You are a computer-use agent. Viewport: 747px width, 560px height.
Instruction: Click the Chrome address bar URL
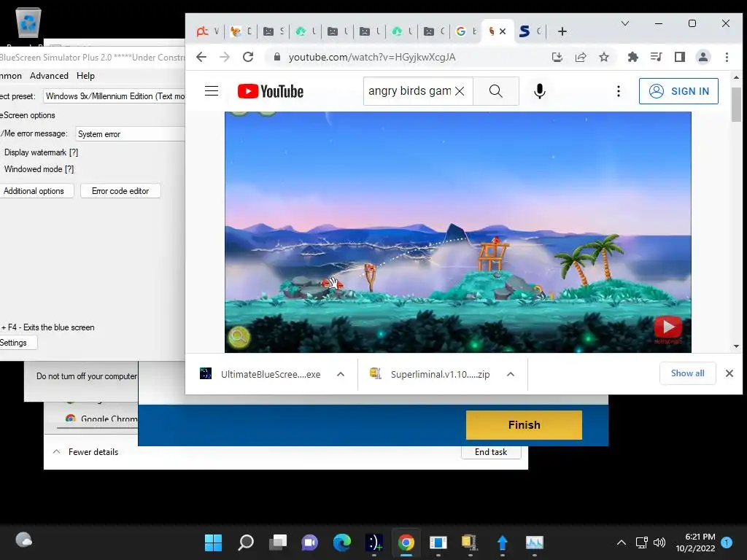tap(371, 57)
